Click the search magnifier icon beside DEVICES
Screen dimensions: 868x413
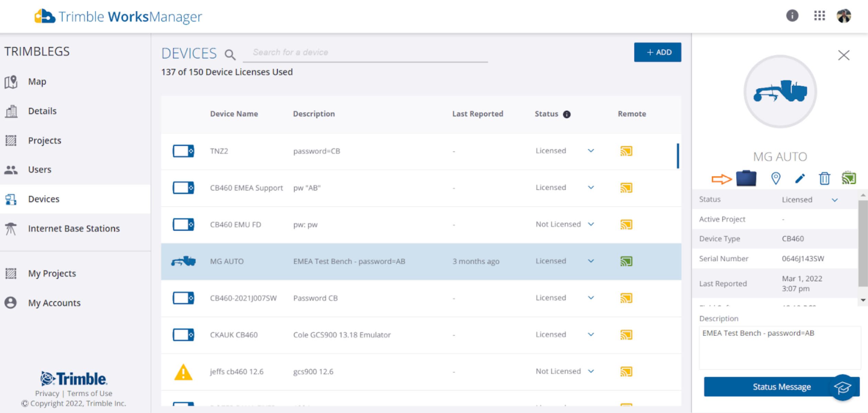tap(230, 55)
